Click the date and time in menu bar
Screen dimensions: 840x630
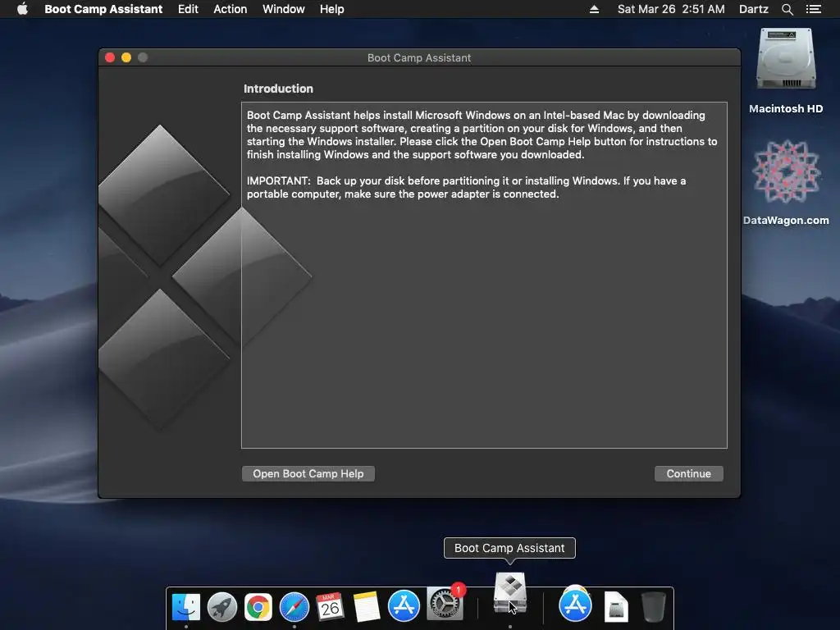click(671, 9)
